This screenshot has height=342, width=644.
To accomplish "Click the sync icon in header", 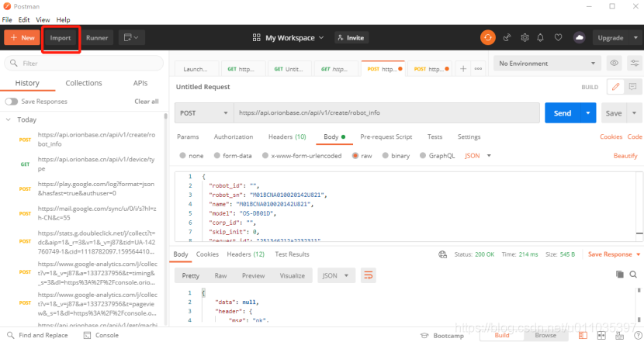I will point(487,38).
